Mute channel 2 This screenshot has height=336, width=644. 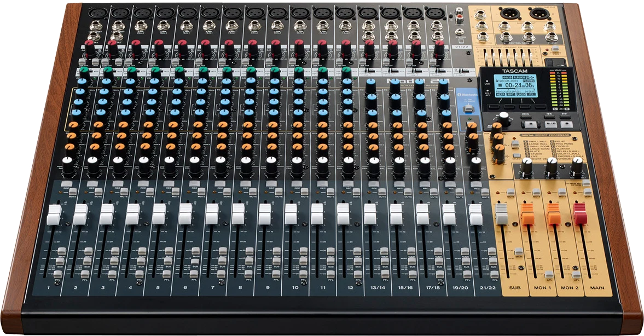click(x=98, y=192)
